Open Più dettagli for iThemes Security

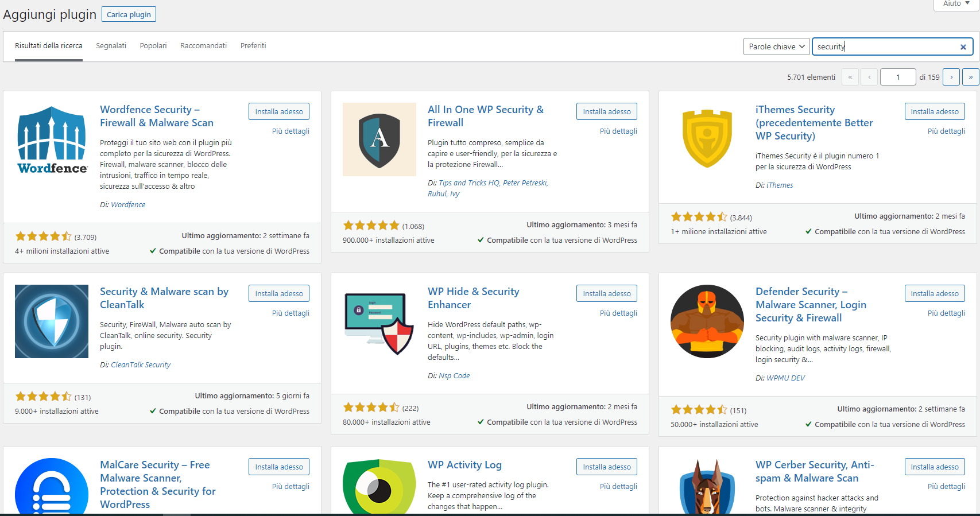click(x=946, y=131)
